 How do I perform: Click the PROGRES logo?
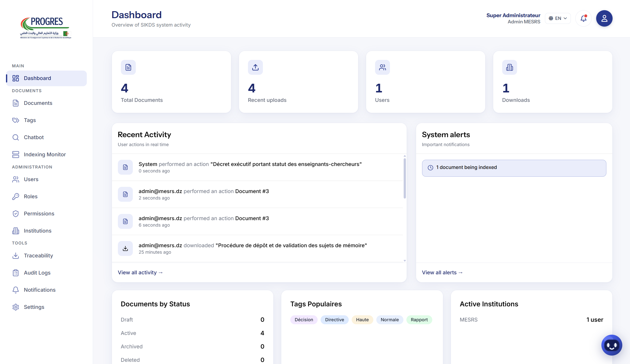[x=46, y=28]
